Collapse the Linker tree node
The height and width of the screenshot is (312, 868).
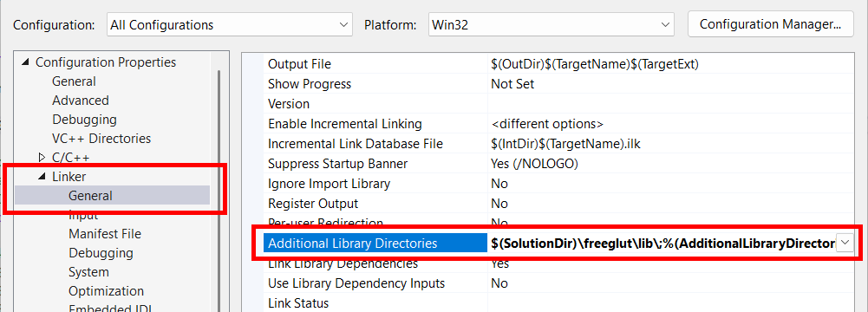tap(42, 177)
